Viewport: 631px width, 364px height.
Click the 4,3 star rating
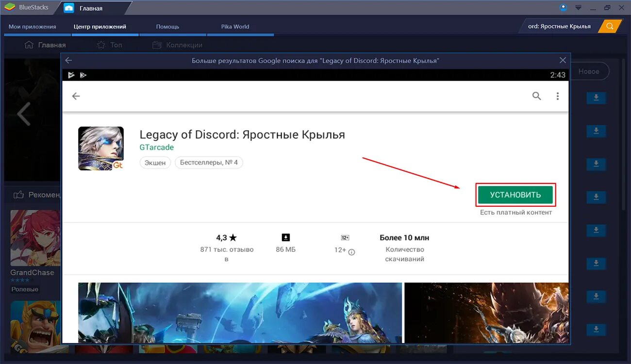coord(227,238)
